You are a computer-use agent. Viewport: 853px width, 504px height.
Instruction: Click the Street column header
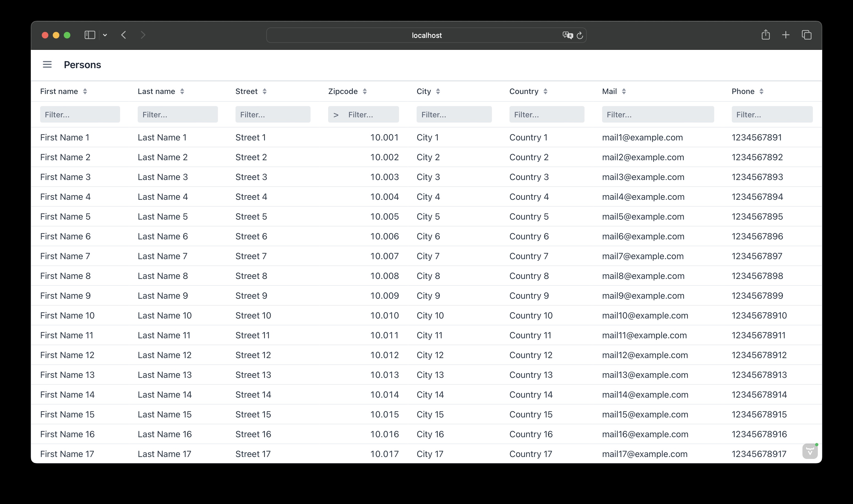(x=247, y=91)
